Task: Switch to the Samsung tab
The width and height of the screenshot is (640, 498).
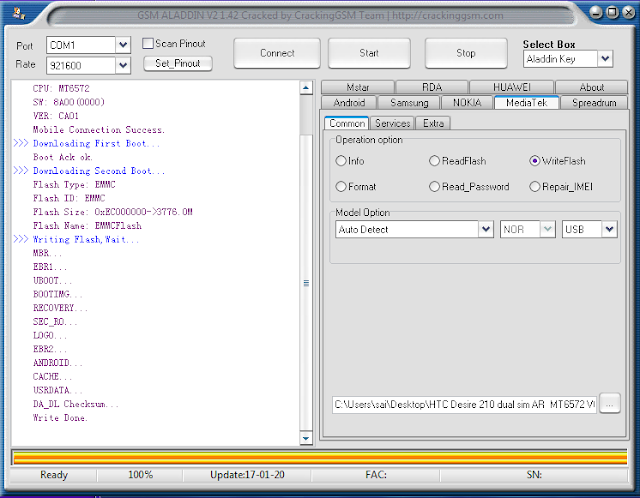Action: coord(409,102)
